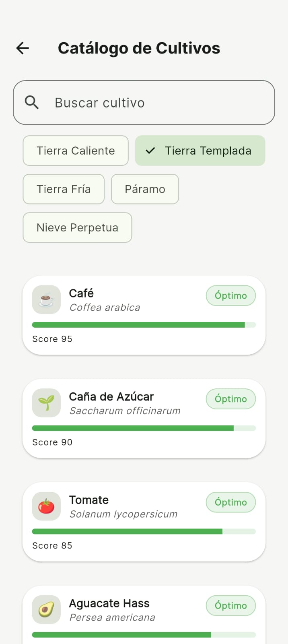Click the Óptimo badge on Café
Viewport: 288px width, 644px height.
pos(231,296)
